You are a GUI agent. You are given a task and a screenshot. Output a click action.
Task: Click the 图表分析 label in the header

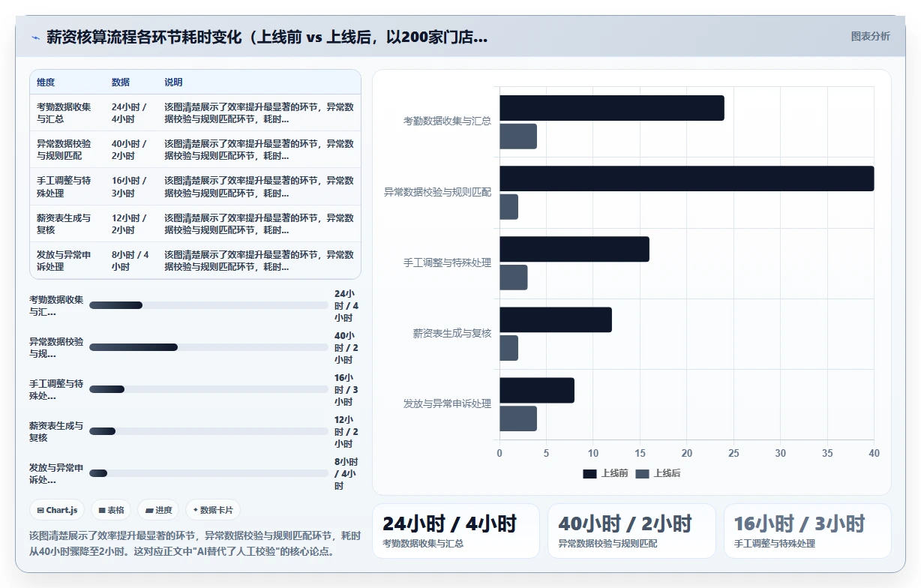click(870, 36)
